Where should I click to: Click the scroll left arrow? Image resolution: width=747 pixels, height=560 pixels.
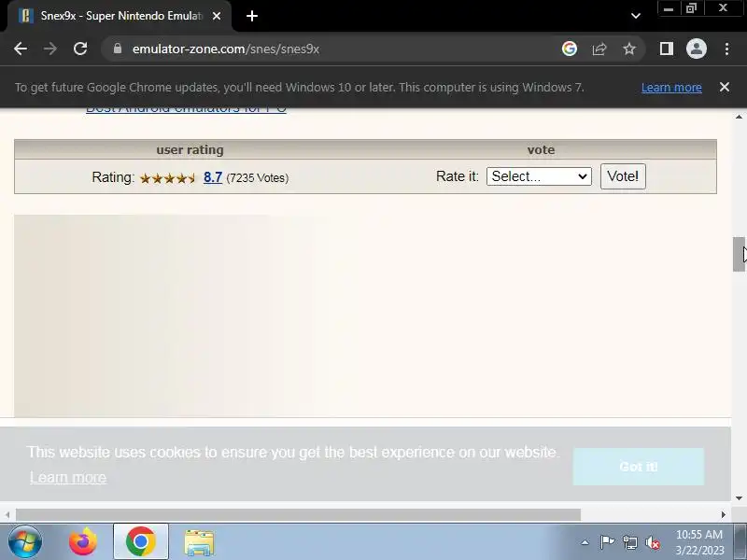7,514
